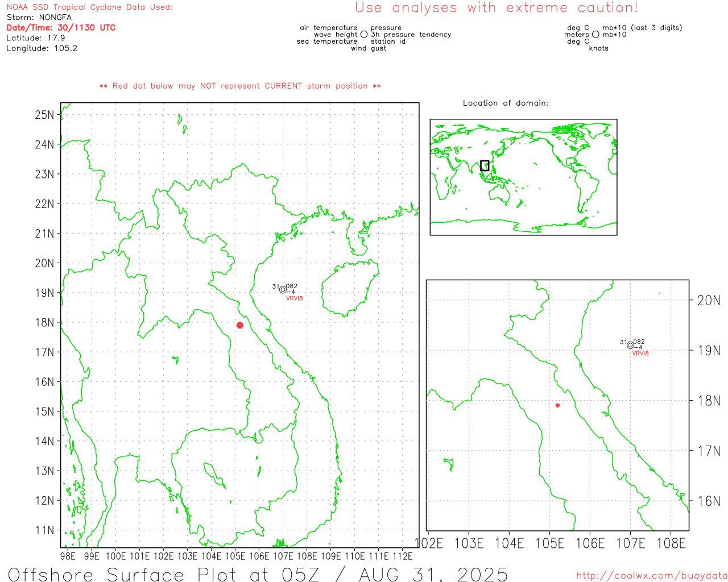Click the 'Location of domain:' label
The image size is (728, 582).
[506, 103]
